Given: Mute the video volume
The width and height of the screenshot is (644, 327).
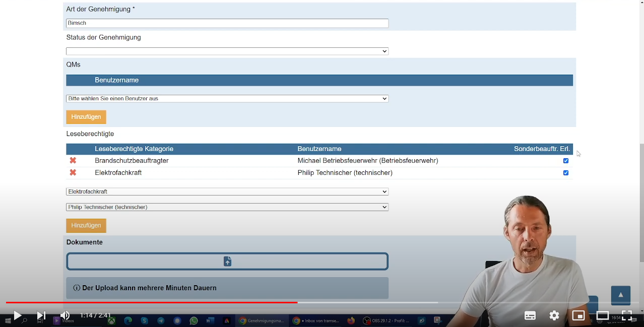Looking at the screenshot, I should point(65,316).
